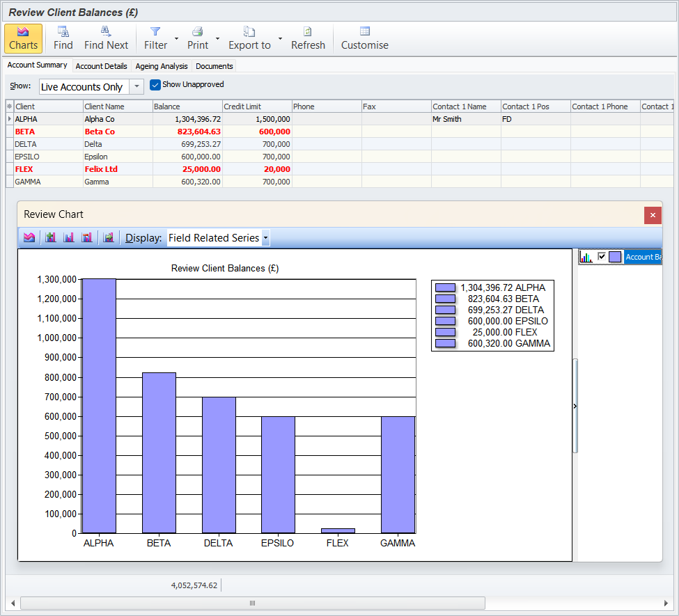
Task: Click the Charts button
Action: click(x=23, y=38)
